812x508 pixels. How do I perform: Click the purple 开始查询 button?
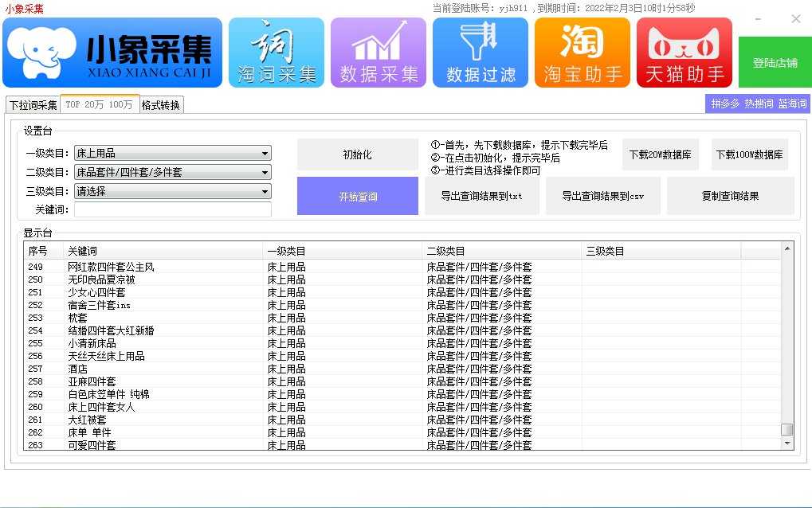point(357,196)
